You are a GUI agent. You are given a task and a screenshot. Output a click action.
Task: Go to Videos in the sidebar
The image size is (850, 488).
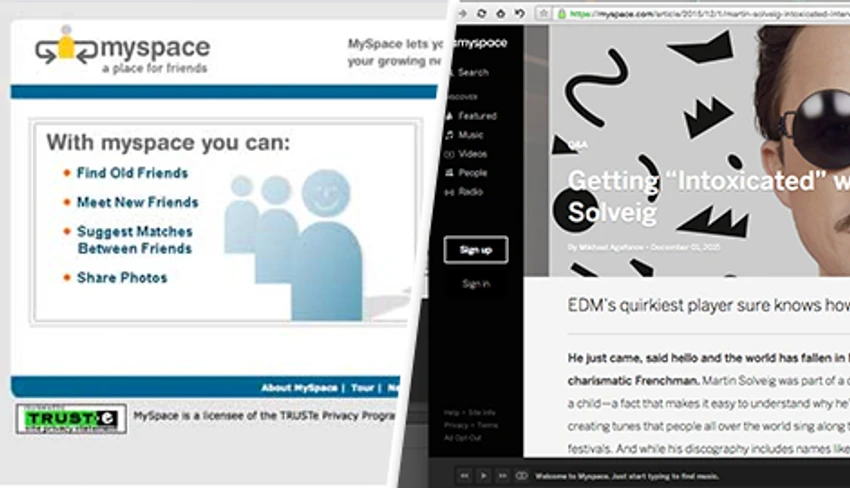click(x=466, y=154)
